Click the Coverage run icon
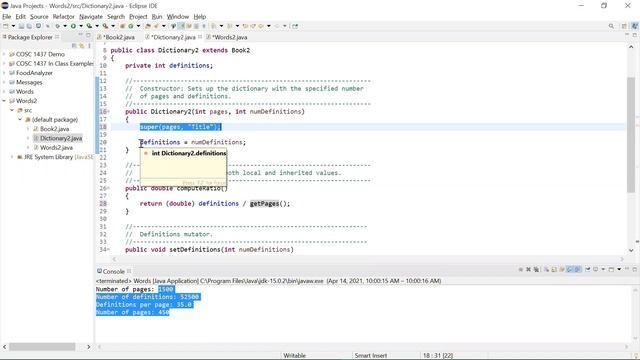This screenshot has height=360, width=640. (89, 26)
